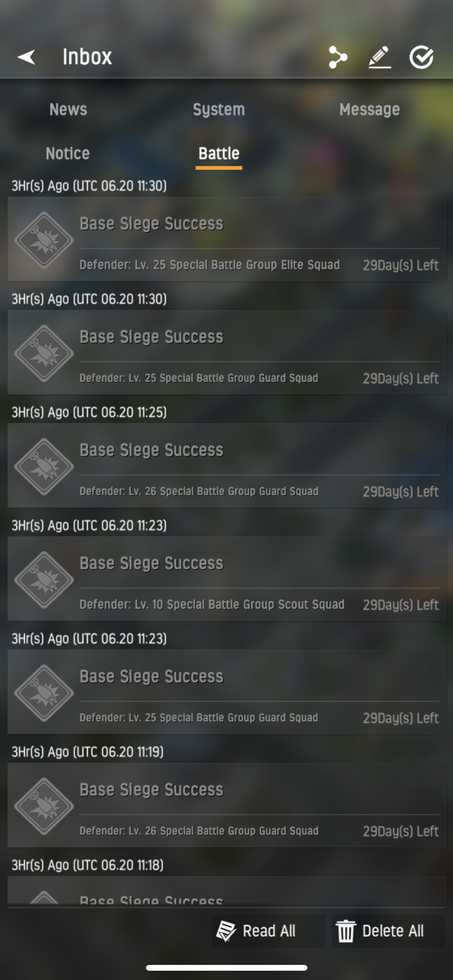Open the 11:19 Lv. 26 Guard Squad report
Image resolution: width=453 pixels, height=980 pixels.
point(227,805)
